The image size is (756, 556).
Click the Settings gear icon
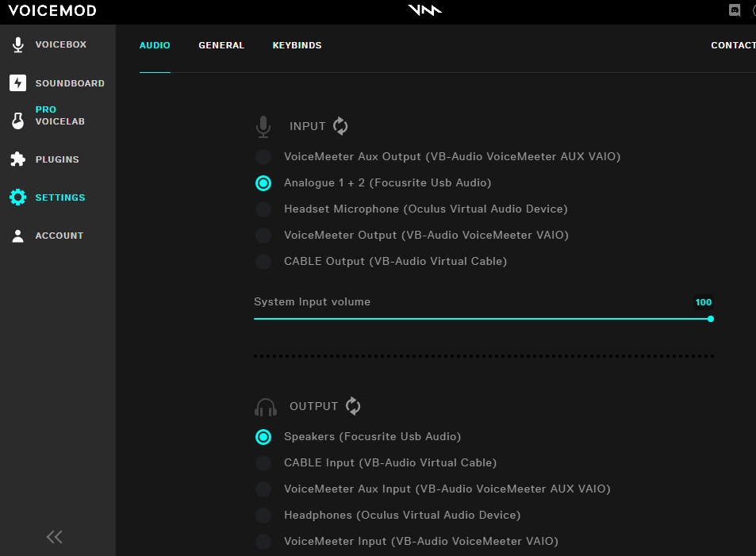17,197
